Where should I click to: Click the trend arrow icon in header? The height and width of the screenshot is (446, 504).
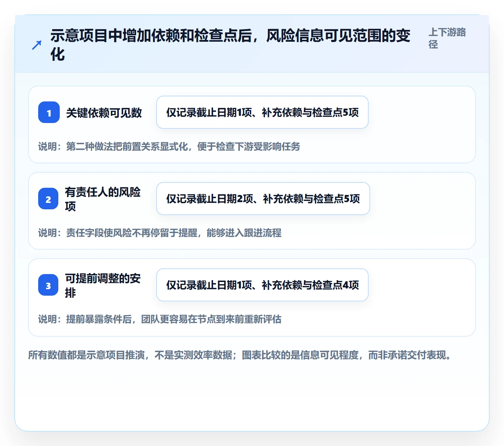tap(37, 45)
